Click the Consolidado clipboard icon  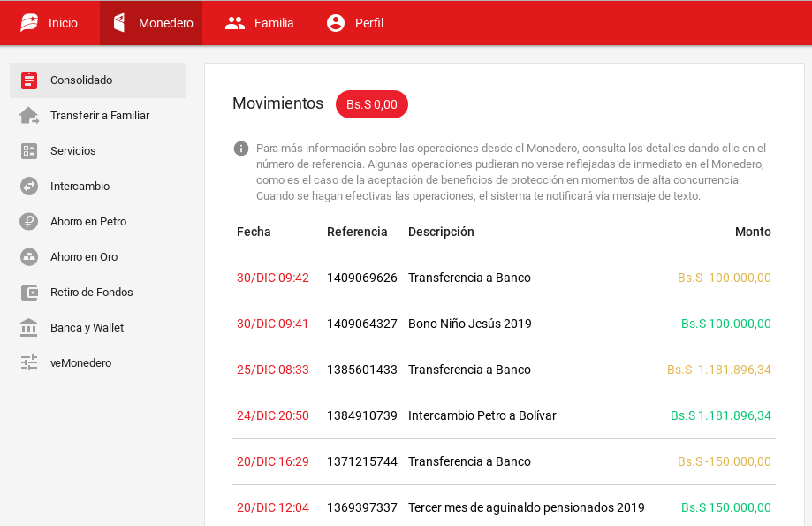pos(29,80)
